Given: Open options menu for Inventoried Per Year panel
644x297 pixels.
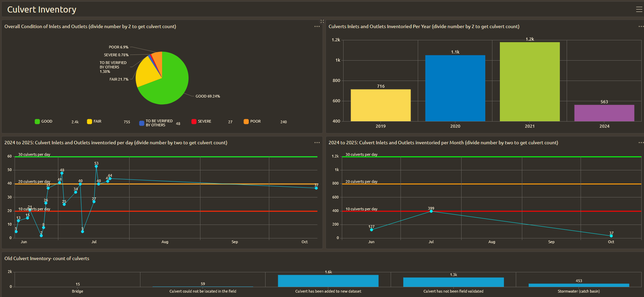Looking at the screenshot, I should click(x=641, y=26).
